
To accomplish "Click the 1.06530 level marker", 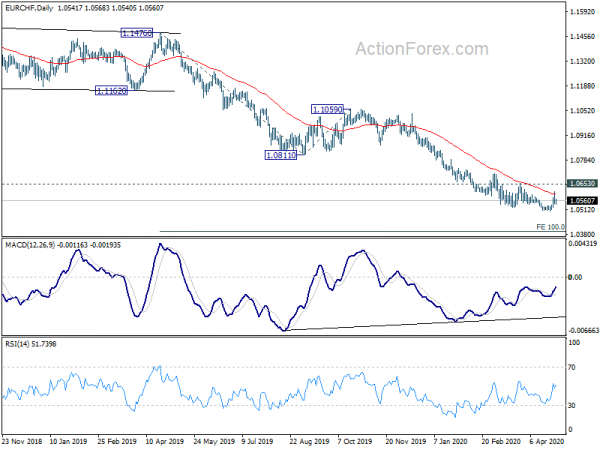I will tap(582, 184).
